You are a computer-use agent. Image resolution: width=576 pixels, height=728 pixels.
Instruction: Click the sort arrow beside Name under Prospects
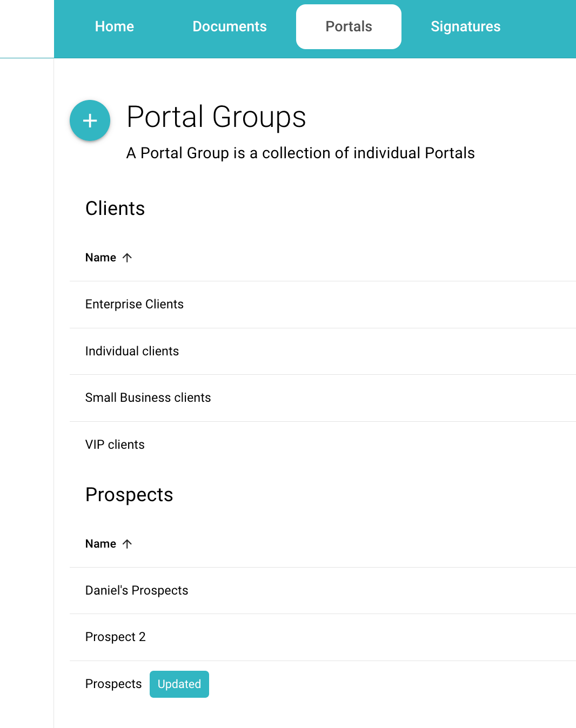click(x=127, y=544)
